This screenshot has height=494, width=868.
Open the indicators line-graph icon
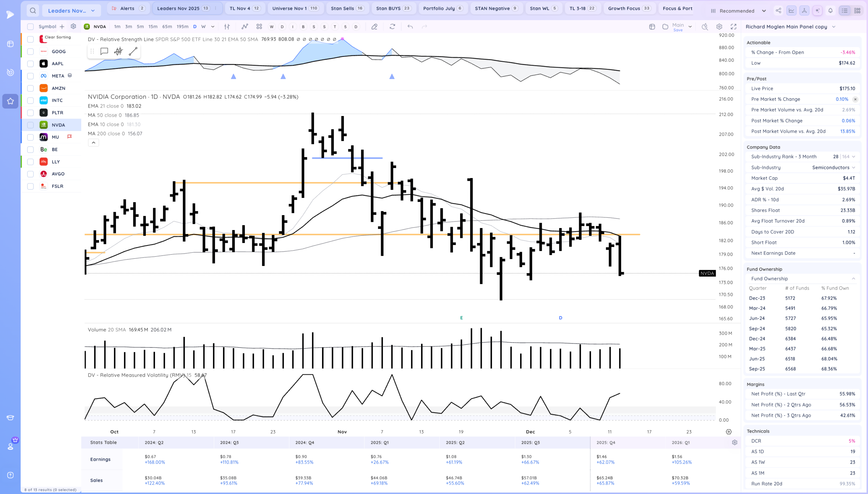pos(244,26)
